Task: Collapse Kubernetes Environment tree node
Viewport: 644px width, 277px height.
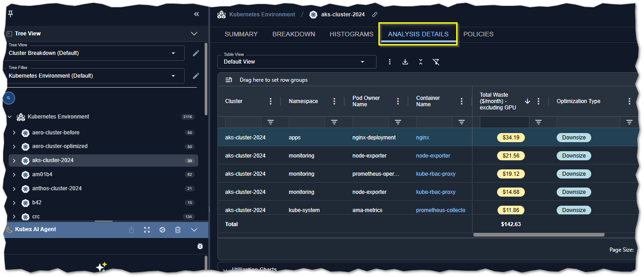Action: (x=10, y=117)
